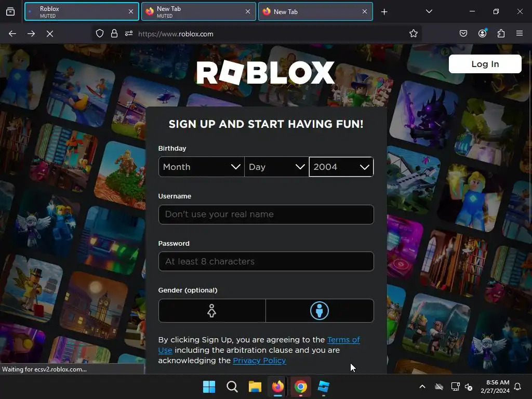Click the Password input field
This screenshot has height=399, width=532.
point(266,261)
